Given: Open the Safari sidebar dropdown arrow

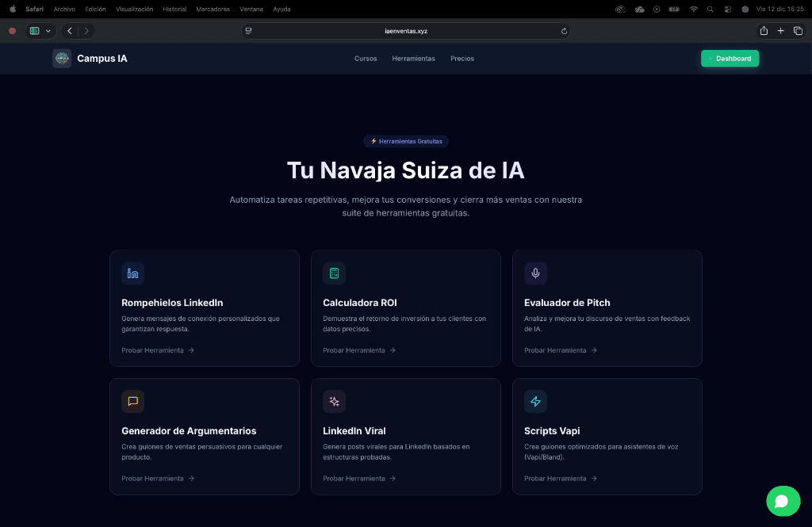Looking at the screenshot, I should click(49, 31).
